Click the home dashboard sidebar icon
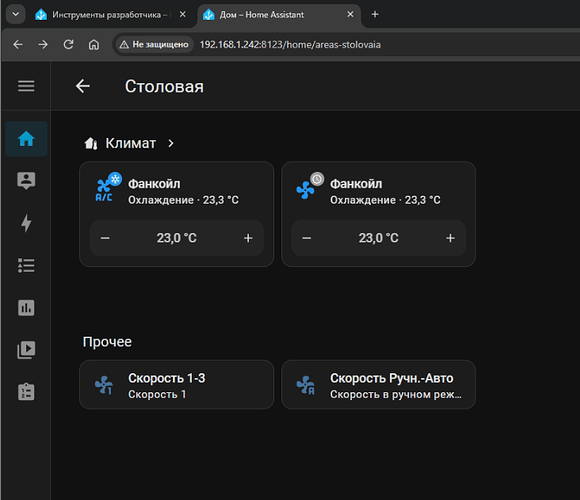This screenshot has width=580, height=500. point(26,139)
